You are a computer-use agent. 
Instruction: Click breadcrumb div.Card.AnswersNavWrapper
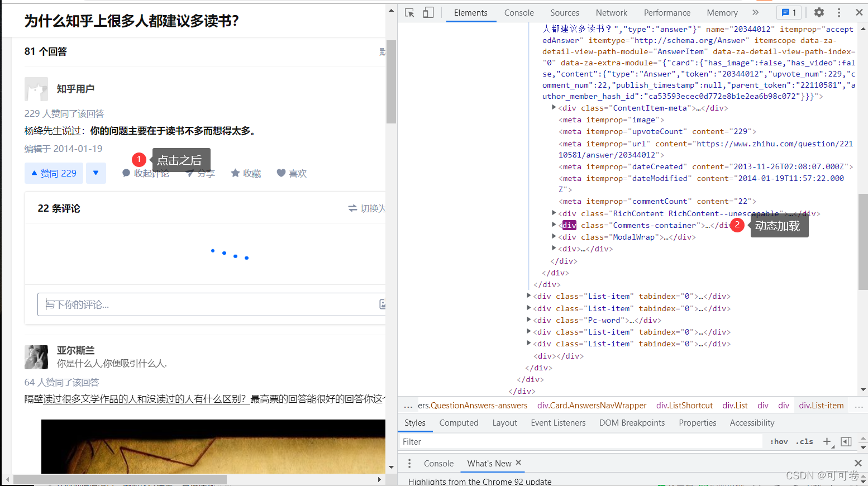click(x=592, y=406)
